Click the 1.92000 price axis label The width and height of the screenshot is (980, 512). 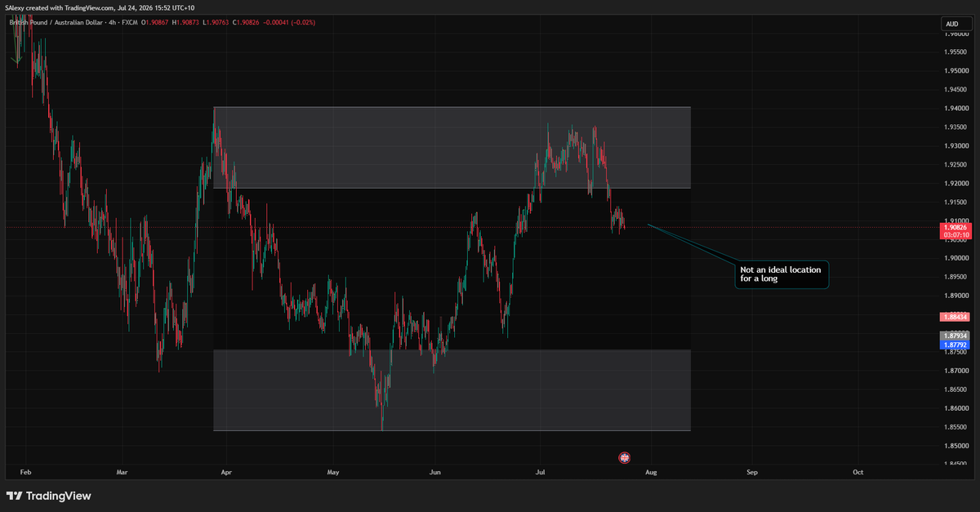955,184
